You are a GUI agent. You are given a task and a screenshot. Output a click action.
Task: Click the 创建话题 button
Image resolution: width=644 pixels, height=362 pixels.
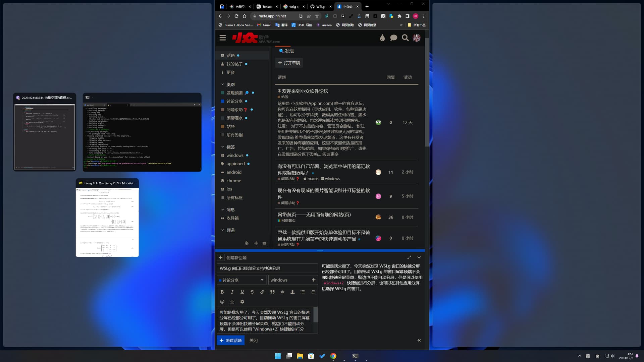click(231, 340)
